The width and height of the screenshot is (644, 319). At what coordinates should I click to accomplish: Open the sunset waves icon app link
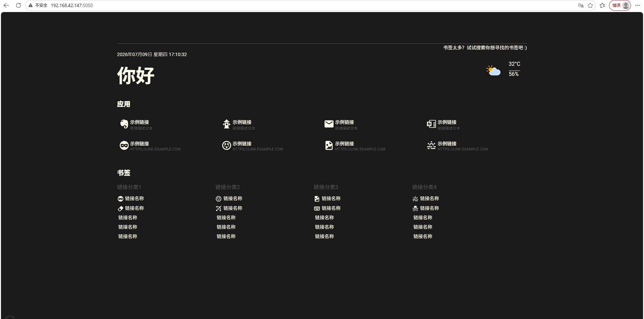pyautogui.click(x=457, y=146)
